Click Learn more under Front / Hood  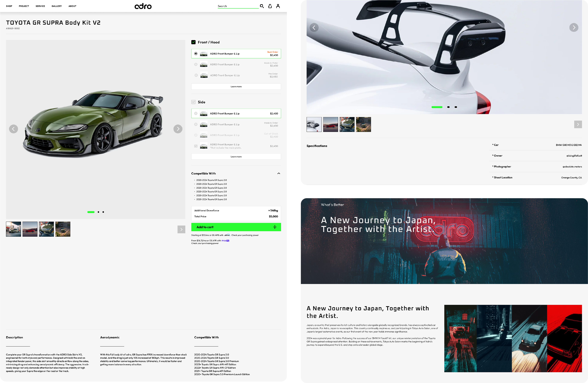pyautogui.click(x=236, y=87)
